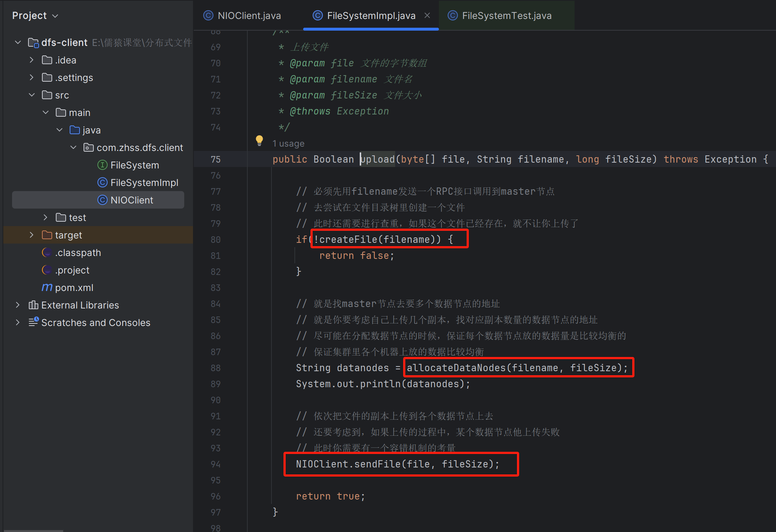Open the Project view dropdown
The width and height of the screenshot is (776, 532).
click(x=35, y=16)
